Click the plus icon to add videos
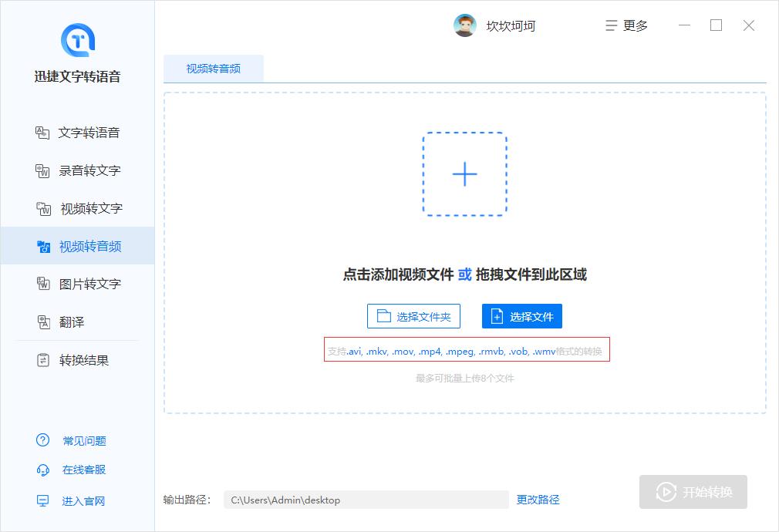 coord(464,174)
